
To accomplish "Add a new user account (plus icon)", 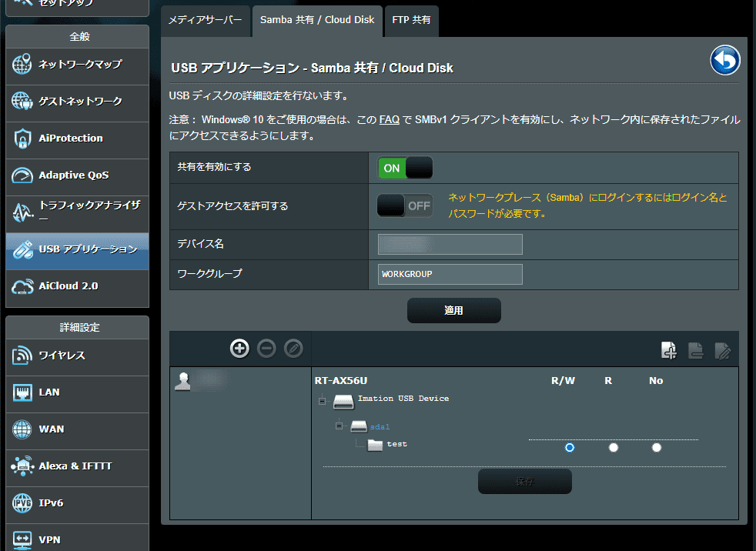I will (239, 348).
